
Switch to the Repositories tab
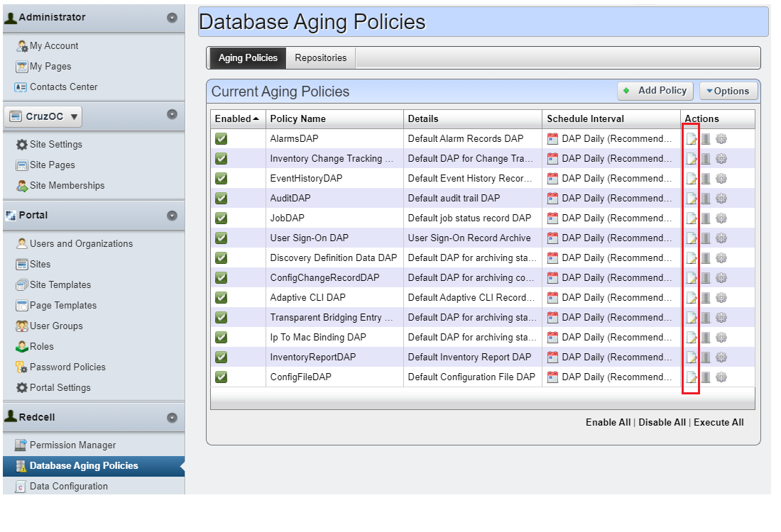(x=320, y=57)
